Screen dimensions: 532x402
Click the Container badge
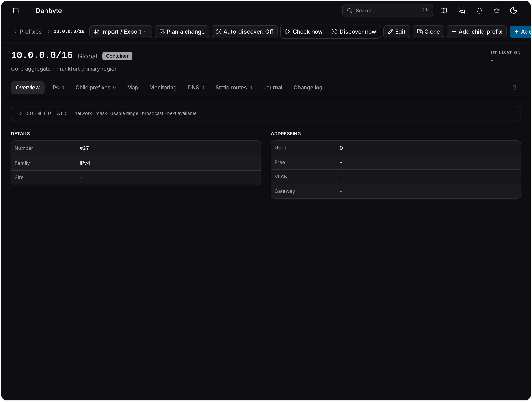[x=117, y=56]
